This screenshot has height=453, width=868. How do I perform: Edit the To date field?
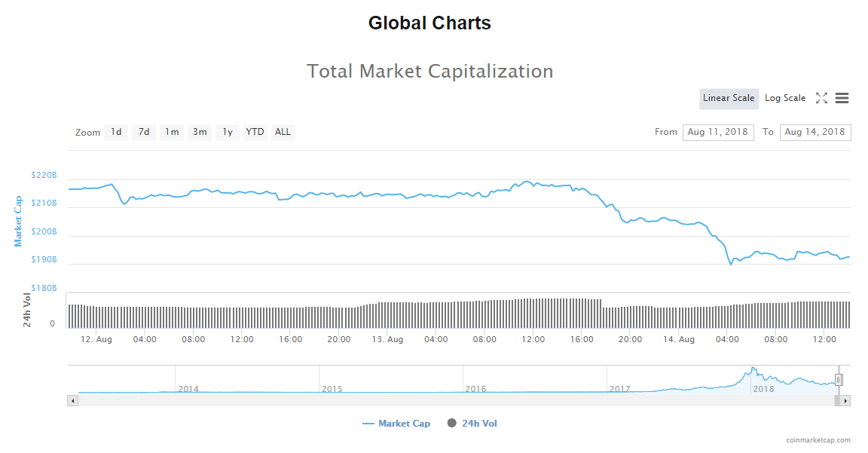coord(815,132)
